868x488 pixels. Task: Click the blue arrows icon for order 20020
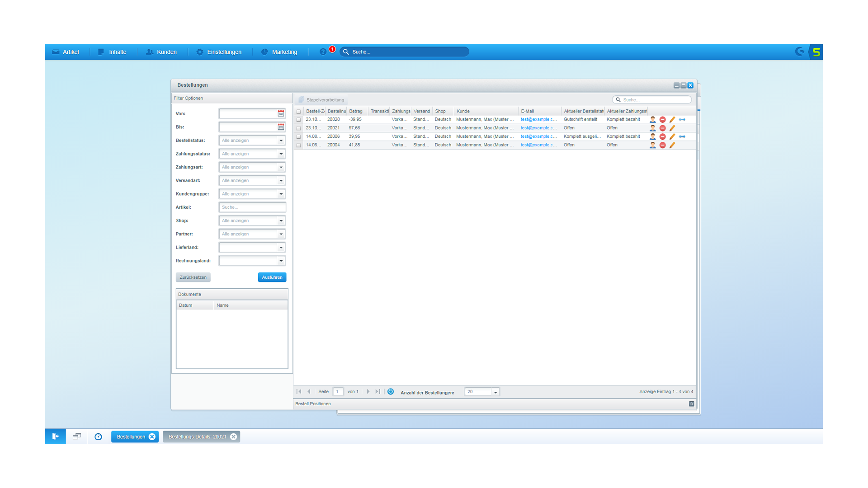pyautogui.click(x=682, y=120)
